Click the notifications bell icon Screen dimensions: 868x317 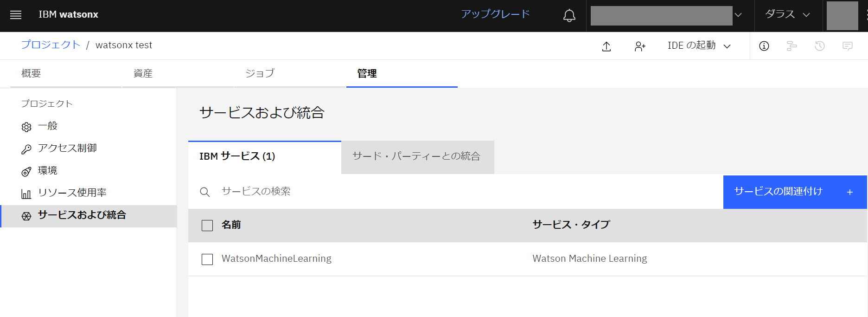[x=569, y=16]
